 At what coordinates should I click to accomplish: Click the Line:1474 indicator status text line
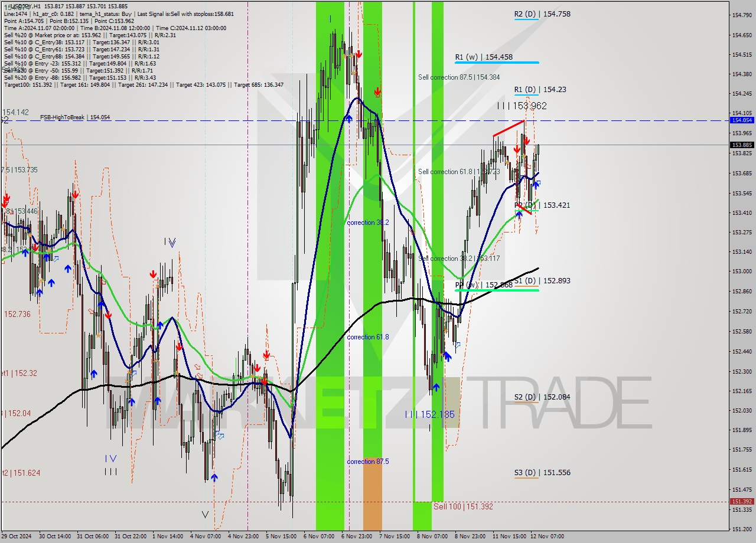click(119, 14)
